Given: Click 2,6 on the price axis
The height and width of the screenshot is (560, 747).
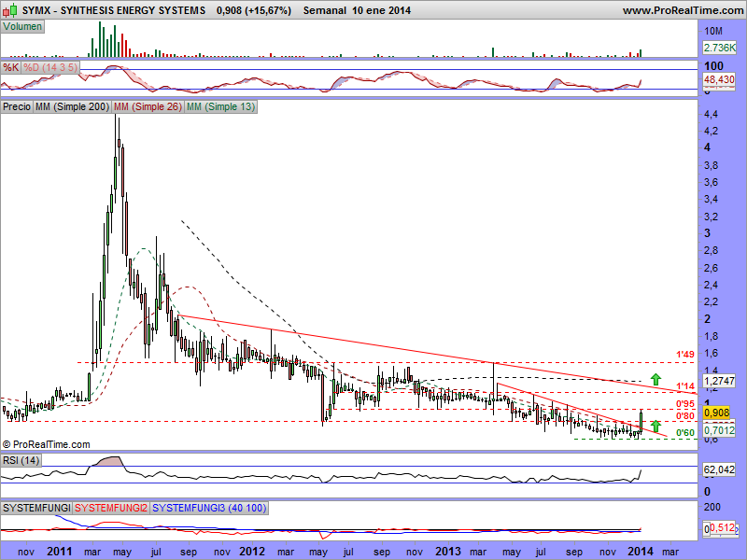Looking at the screenshot, I should click(x=711, y=268).
